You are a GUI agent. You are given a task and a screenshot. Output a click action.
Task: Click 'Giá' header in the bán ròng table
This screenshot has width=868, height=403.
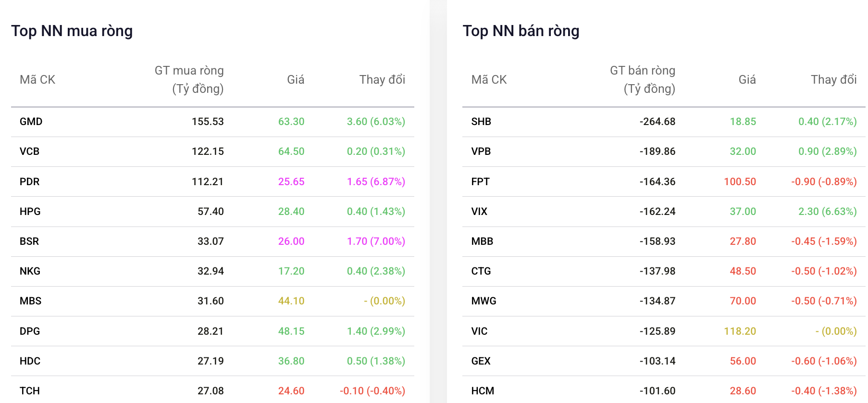tap(747, 80)
